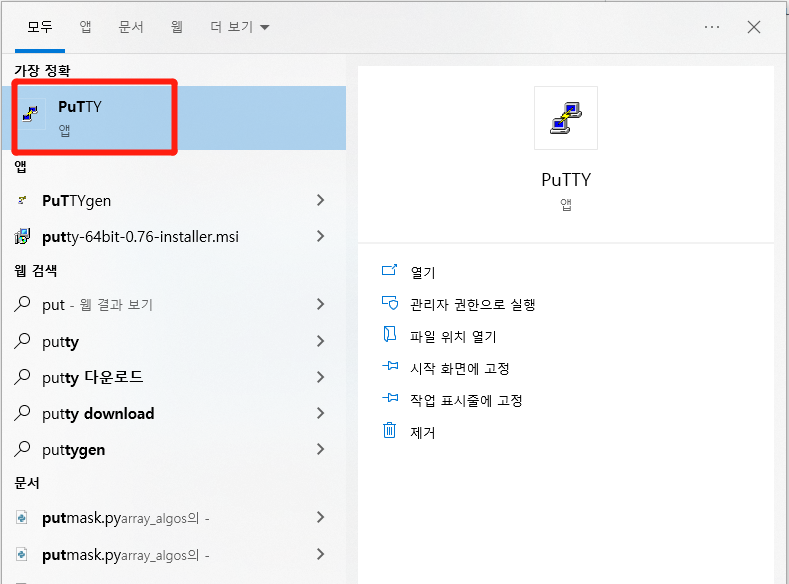
Task: Click search icon next to 'putty' suggestion
Action: tap(22, 341)
